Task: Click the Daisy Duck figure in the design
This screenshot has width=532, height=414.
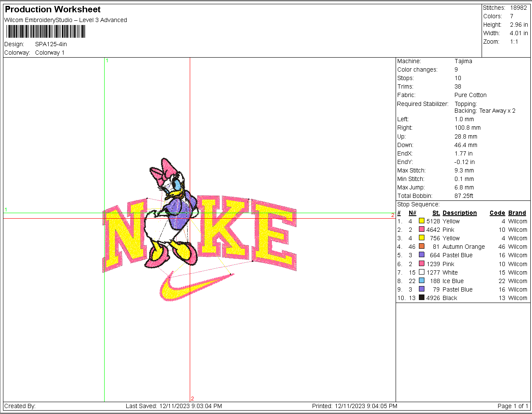Action: coord(172,214)
